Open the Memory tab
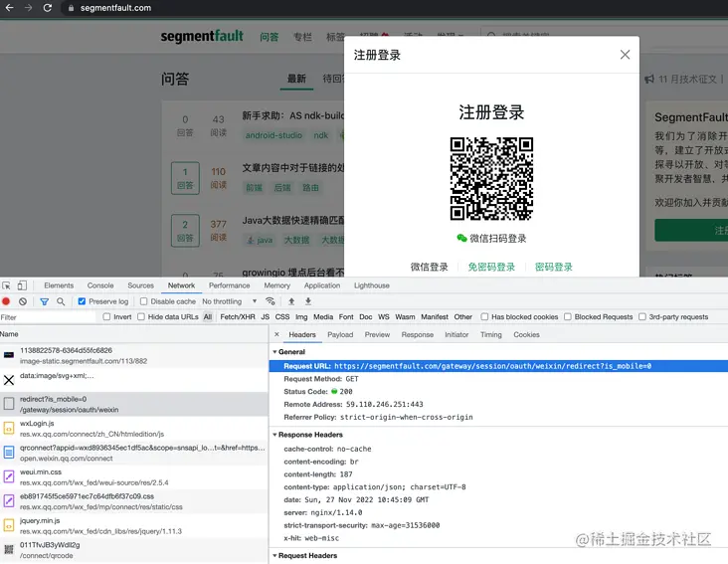This screenshot has width=728, height=564. click(277, 285)
